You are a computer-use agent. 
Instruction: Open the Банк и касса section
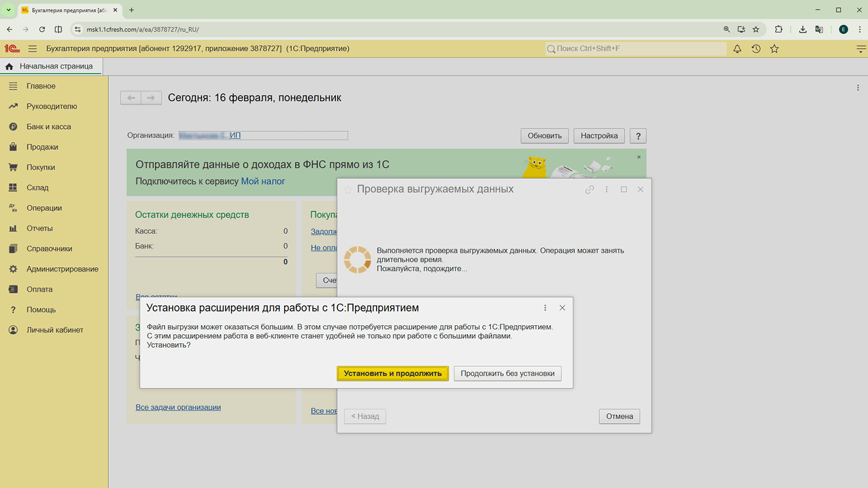coord(48,127)
